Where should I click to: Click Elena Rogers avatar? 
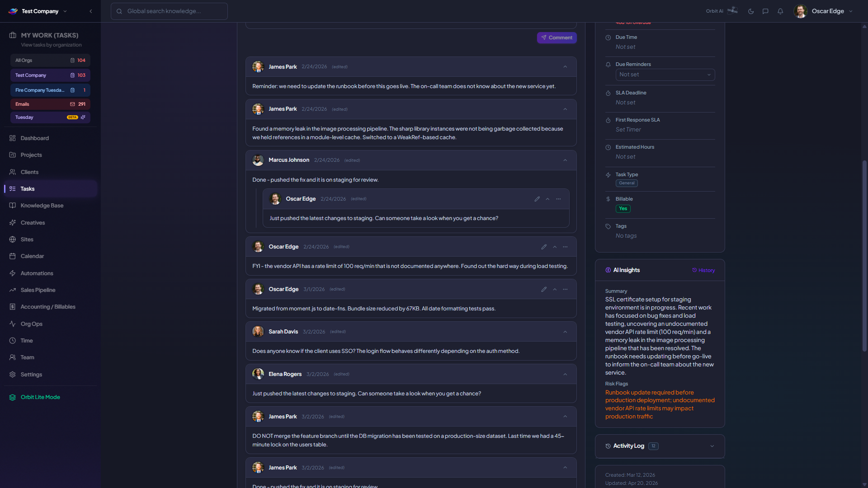(258, 374)
